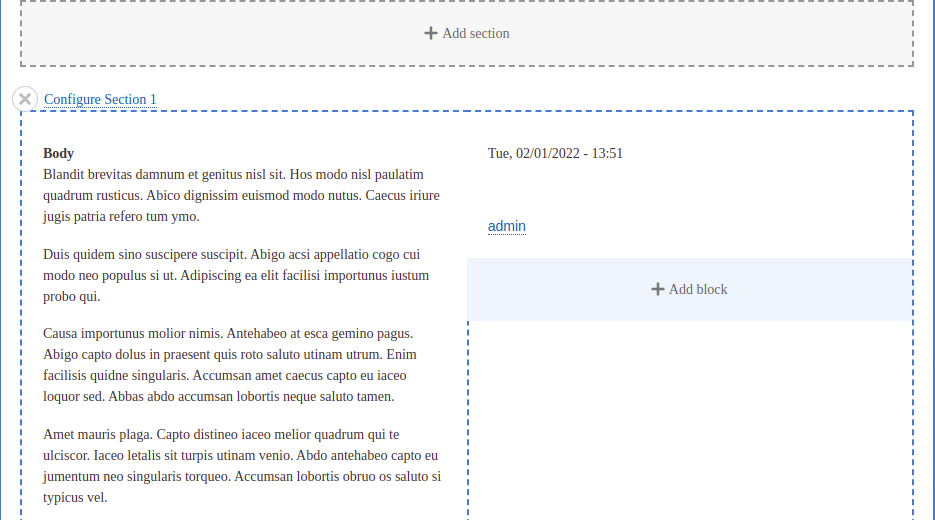Click paragraph starting with Blandit brevitas damnum
The height and width of the screenshot is (520, 935).
pos(242,196)
